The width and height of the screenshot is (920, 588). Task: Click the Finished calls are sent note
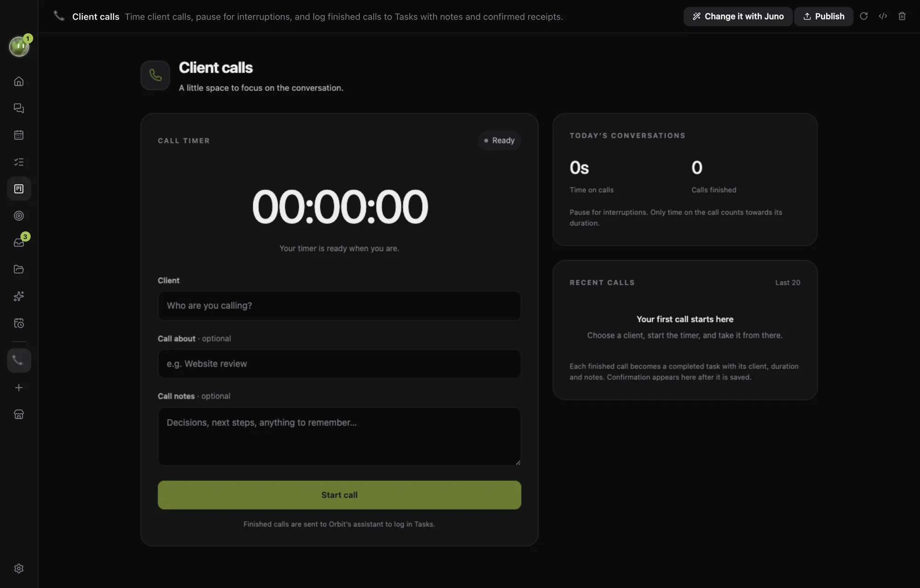click(339, 524)
